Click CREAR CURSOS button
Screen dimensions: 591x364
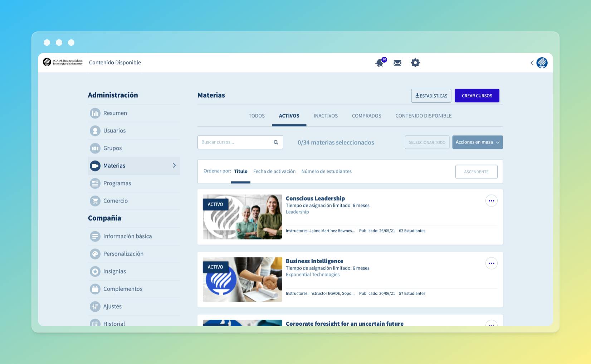click(477, 95)
